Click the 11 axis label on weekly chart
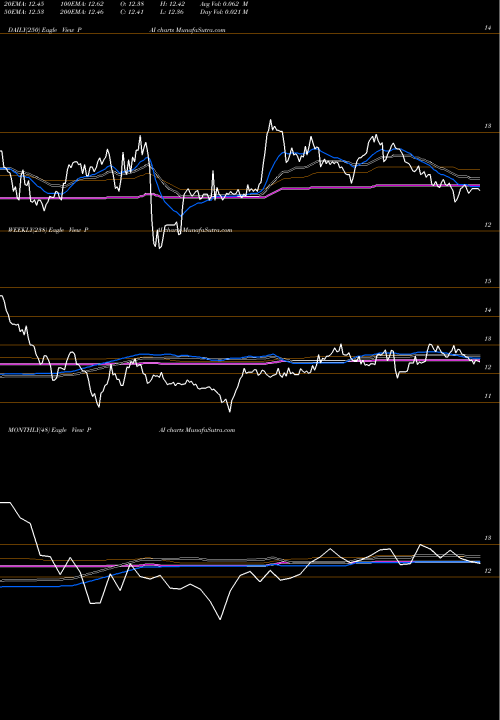Screen dimensions: 500x720 point(488,396)
